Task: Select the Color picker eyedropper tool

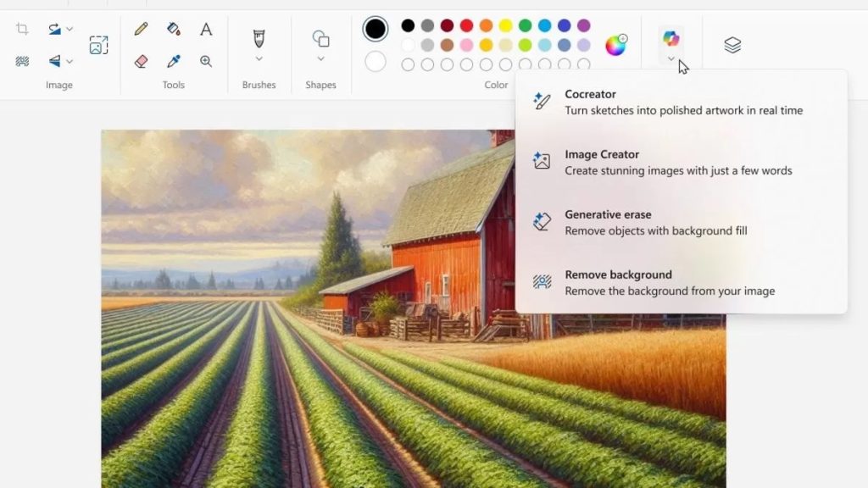Action: [x=174, y=61]
